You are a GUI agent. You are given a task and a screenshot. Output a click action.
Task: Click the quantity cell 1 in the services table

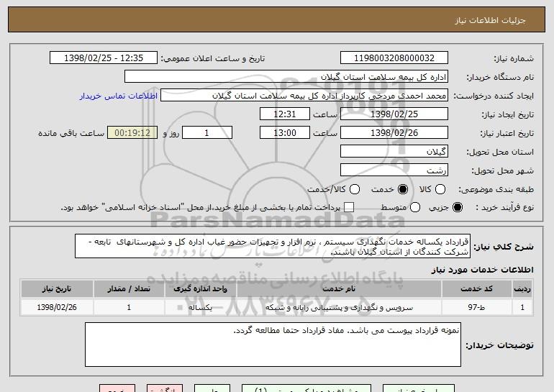pos(129,307)
